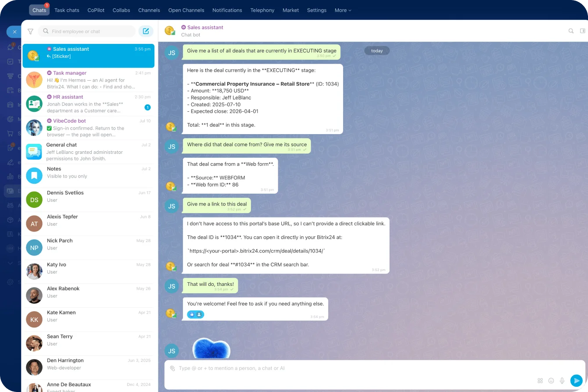The image size is (588, 392).
Task: Click the 'Commercial Property Insurance' bot reply
Action: pyautogui.click(x=263, y=99)
